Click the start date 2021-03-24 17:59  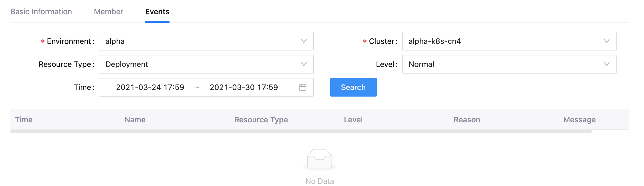(x=150, y=87)
